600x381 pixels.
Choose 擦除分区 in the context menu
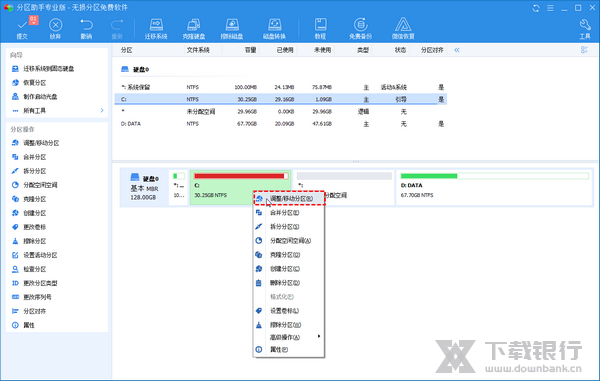point(289,325)
